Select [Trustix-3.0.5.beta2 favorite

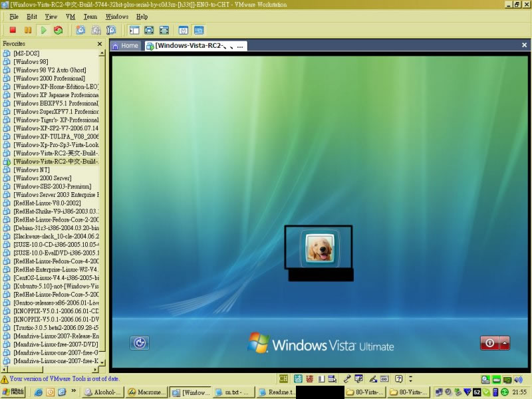56,328
